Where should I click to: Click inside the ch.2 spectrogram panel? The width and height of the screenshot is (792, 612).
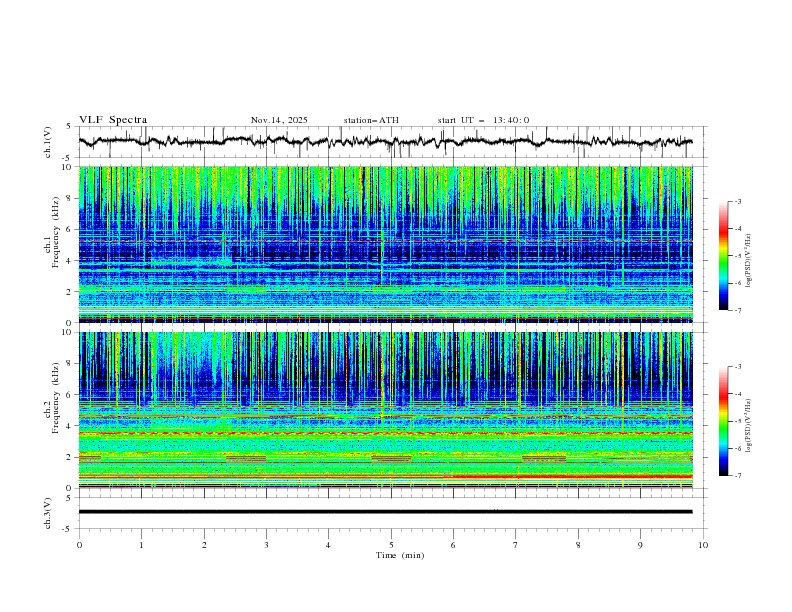[x=385, y=410]
